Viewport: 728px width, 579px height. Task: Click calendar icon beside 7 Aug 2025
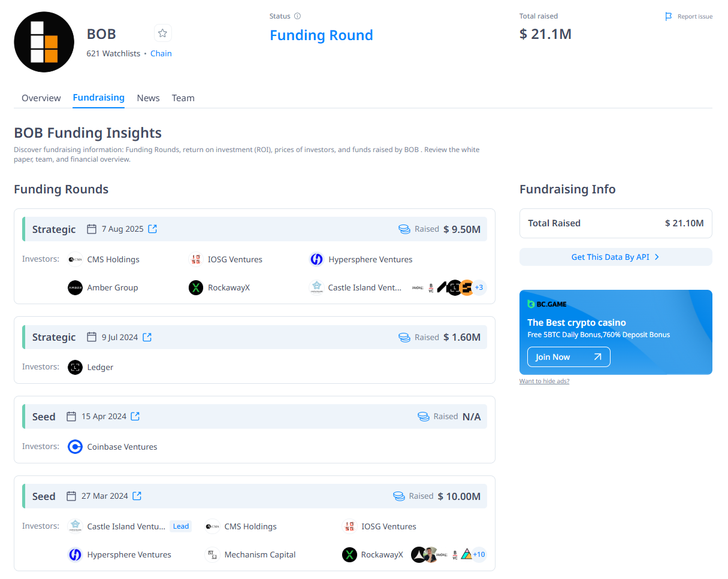click(x=92, y=229)
